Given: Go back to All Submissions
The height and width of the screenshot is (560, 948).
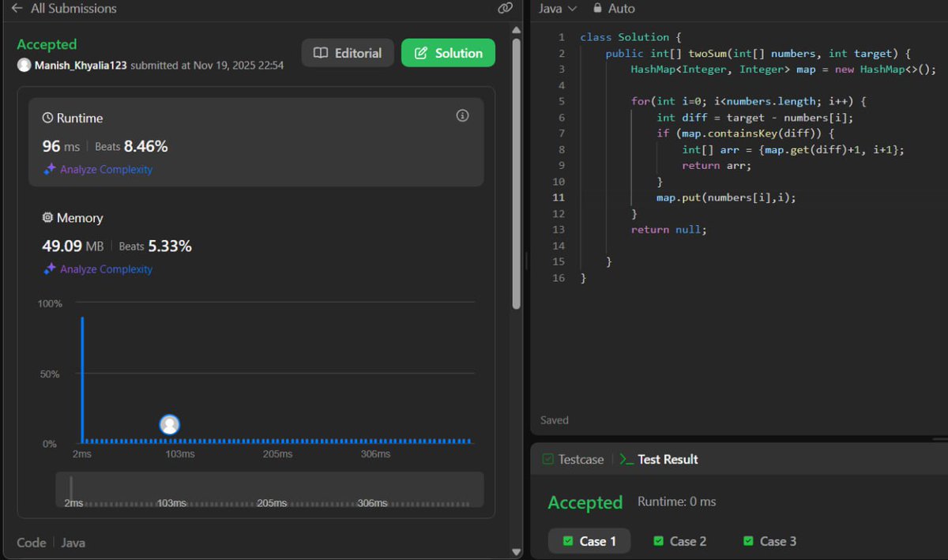Looking at the screenshot, I should [x=63, y=9].
